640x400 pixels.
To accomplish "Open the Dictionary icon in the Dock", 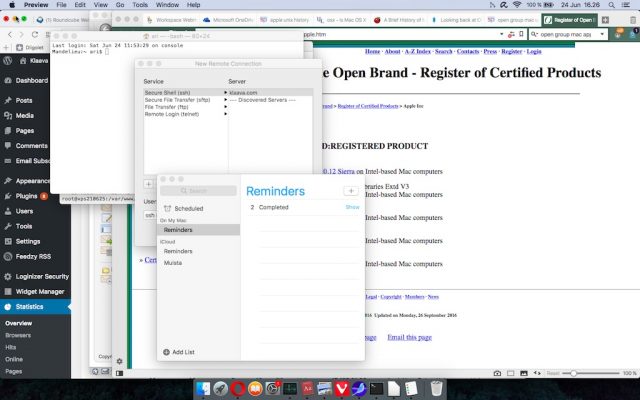I will tap(307, 389).
